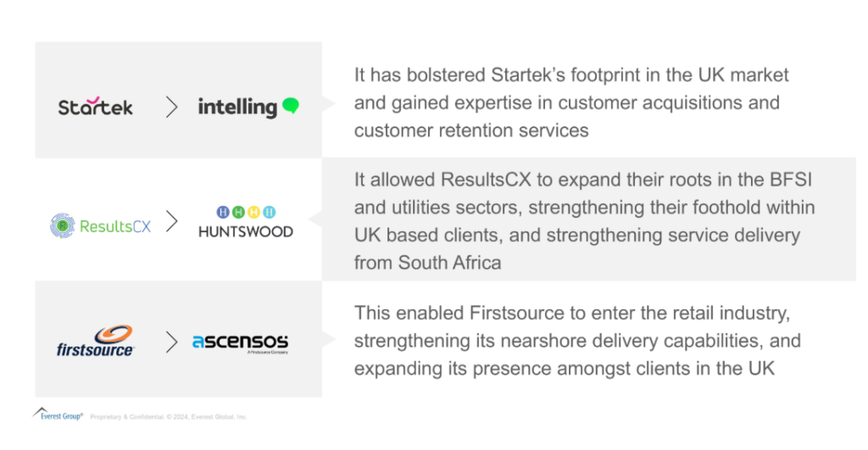868x450 pixels.
Task: Select the Firstsource retail industry paragraph
Action: coord(577,342)
